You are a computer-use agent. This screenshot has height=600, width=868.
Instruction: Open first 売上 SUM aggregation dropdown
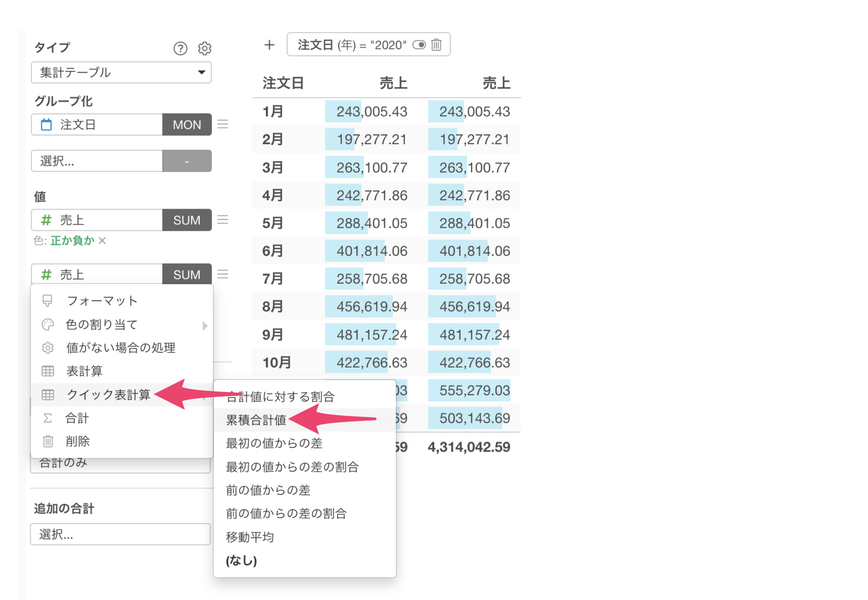(187, 220)
